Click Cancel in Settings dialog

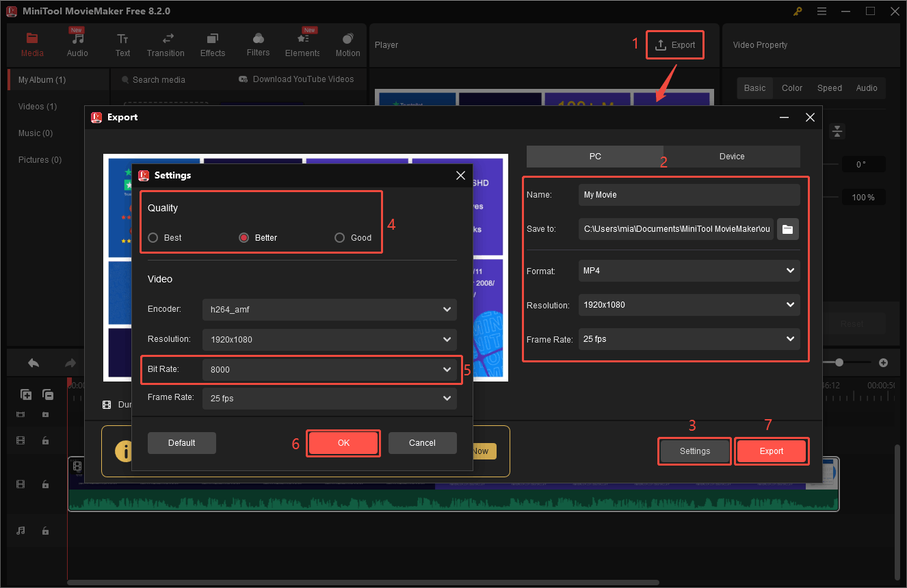[422, 443]
